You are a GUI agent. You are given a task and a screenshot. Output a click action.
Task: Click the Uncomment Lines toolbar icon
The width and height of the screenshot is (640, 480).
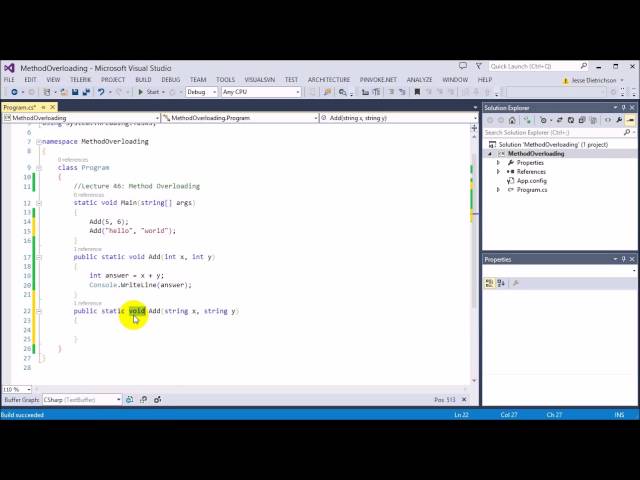[x=402, y=92]
